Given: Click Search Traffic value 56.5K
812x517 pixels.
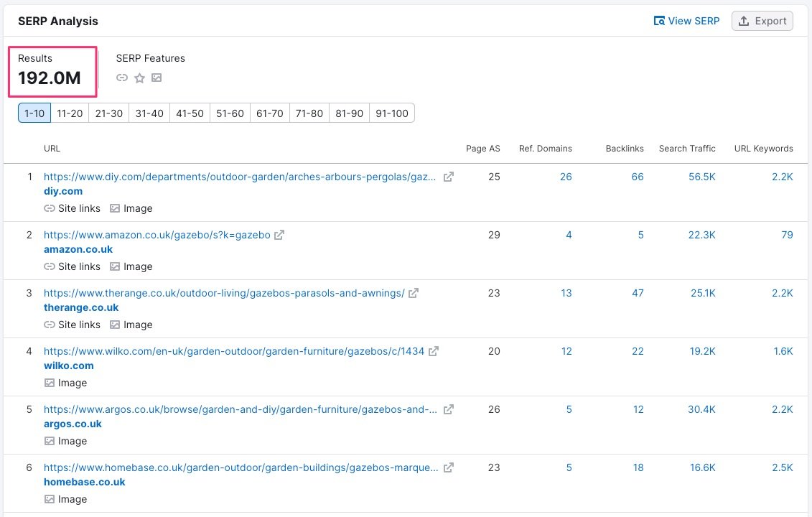Looking at the screenshot, I should click(x=701, y=177).
